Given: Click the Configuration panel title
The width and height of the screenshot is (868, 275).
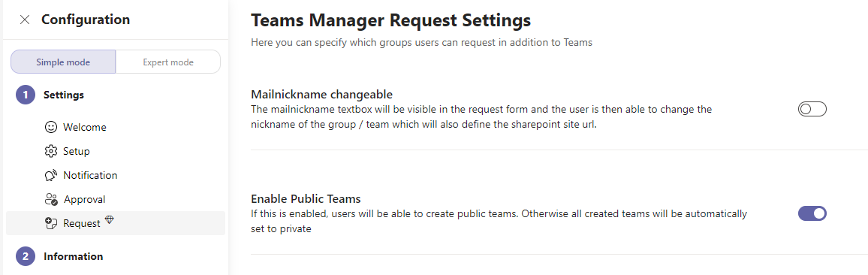Looking at the screenshot, I should (x=86, y=20).
